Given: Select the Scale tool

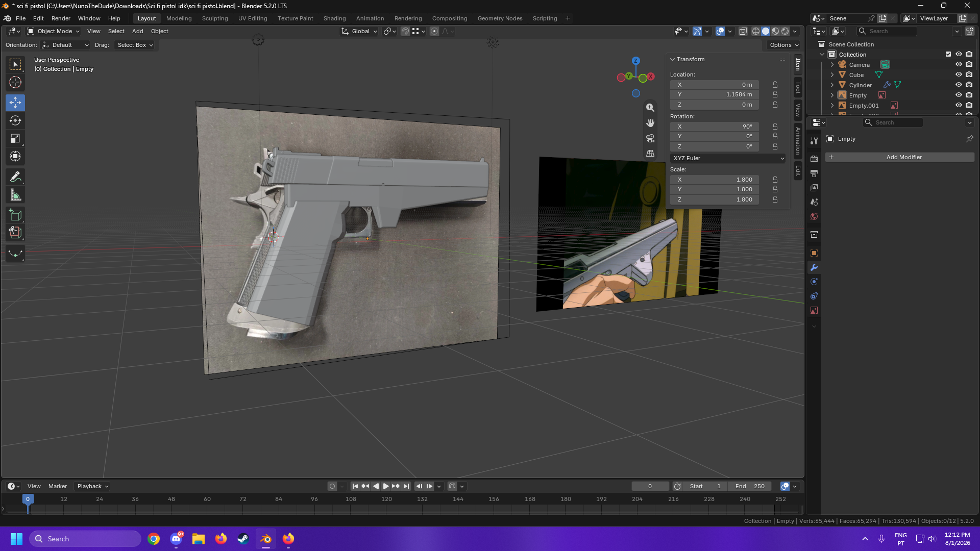Looking at the screenshot, I should click(x=15, y=138).
